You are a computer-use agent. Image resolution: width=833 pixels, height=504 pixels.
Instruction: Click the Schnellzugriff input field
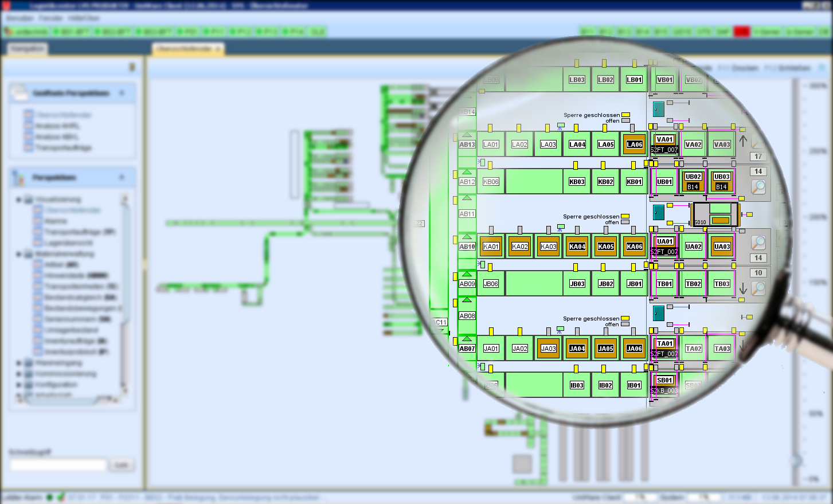[x=58, y=465]
